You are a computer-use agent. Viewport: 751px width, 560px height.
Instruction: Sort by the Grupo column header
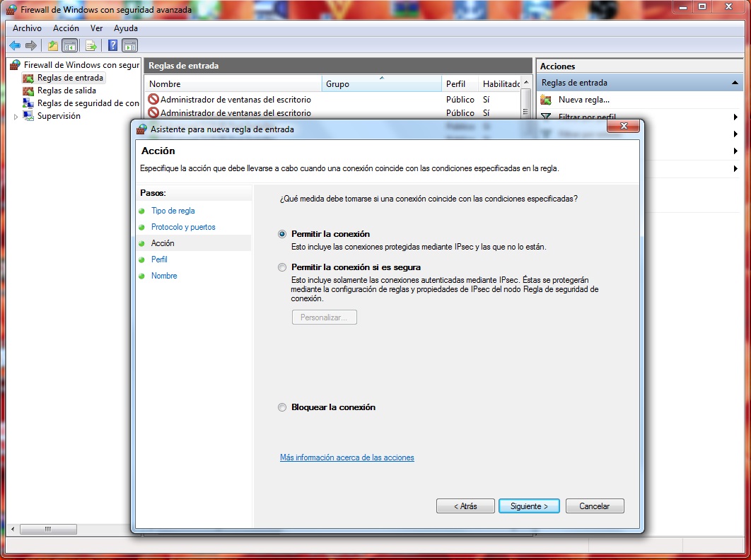pyautogui.click(x=382, y=84)
